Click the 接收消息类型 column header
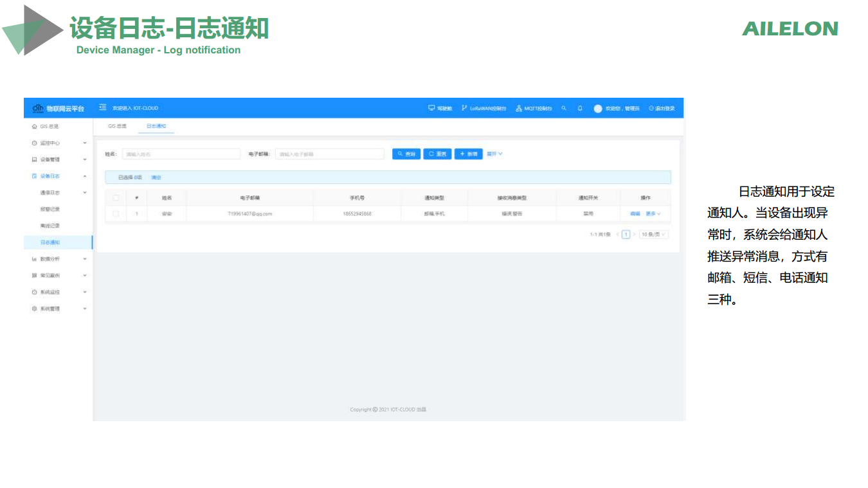The image size is (868, 488). click(512, 198)
